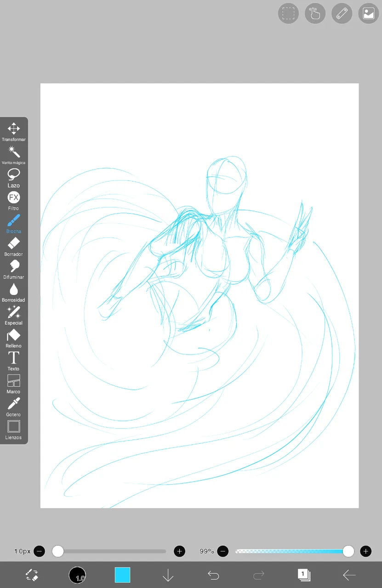The height and width of the screenshot is (588, 382).
Task: Increase brush size with plus button
Action: pos(179,551)
